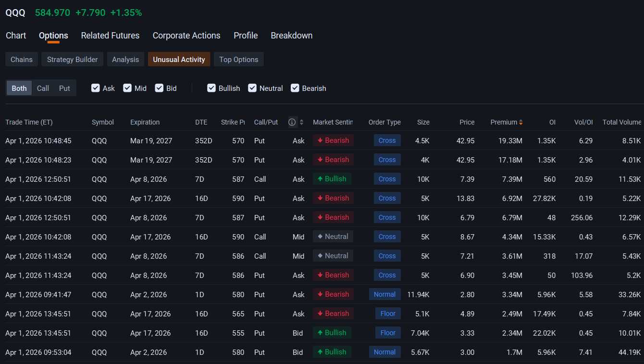
Task: Filter the list to Put options only
Action: pyautogui.click(x=64, y=88)
